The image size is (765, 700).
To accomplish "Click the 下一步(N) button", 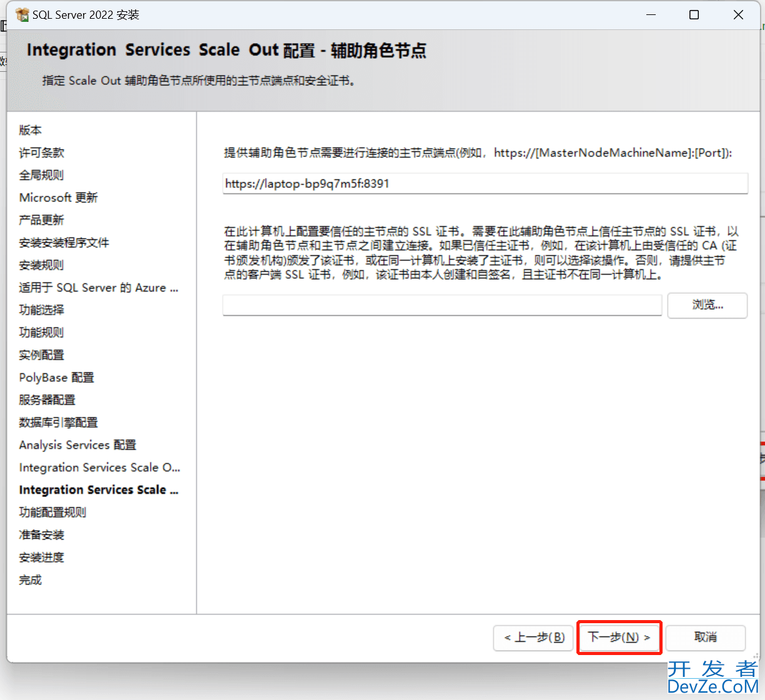I will coord(619,638).
